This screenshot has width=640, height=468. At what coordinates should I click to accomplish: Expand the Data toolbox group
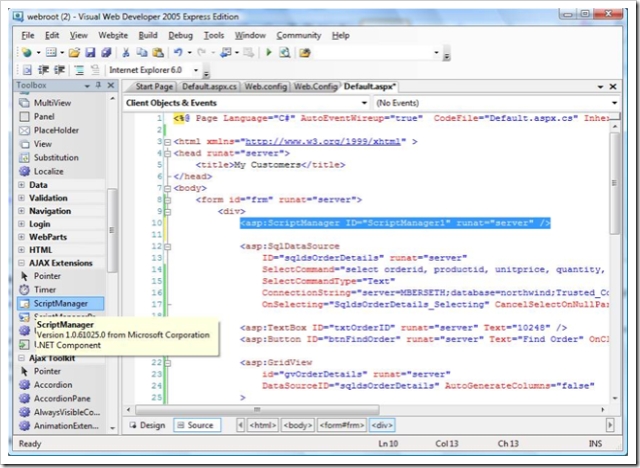point(21,185)
